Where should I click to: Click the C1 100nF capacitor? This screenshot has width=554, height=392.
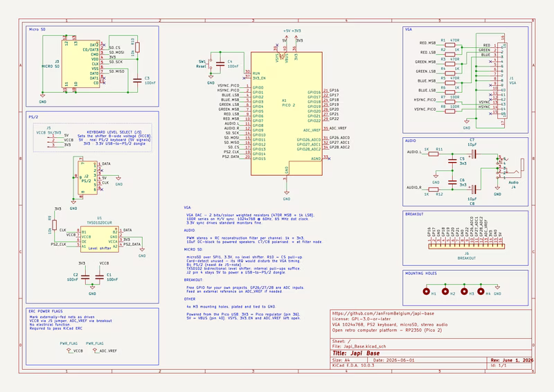100,277
